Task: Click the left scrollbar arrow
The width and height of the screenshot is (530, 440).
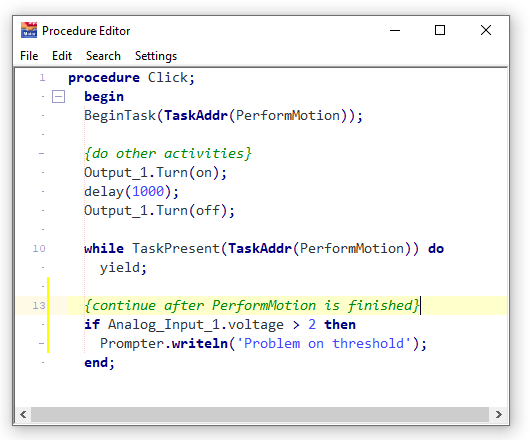Action: tap(23, 414)
